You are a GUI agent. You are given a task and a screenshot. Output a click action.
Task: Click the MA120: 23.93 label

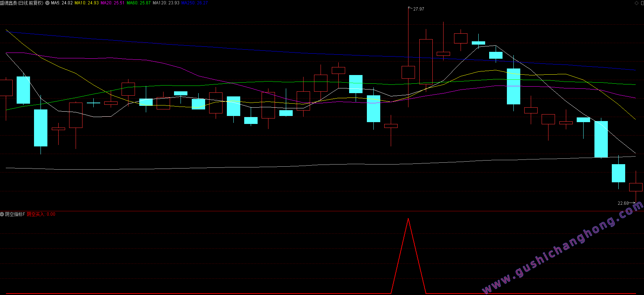tap(166, 3)
